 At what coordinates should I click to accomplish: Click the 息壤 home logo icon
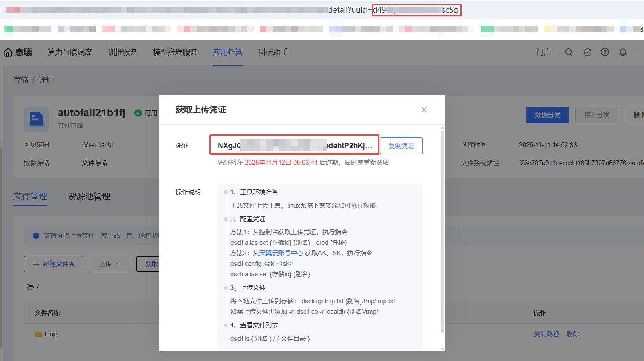8,52
